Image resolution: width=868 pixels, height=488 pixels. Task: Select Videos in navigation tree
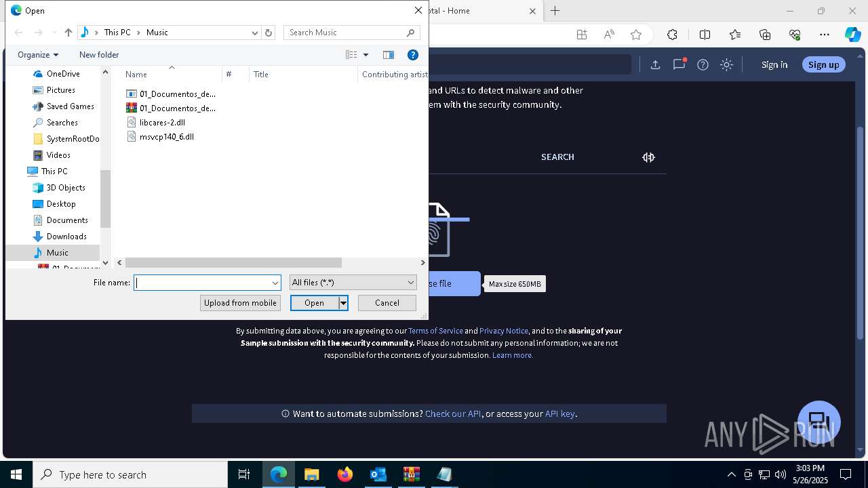coord(58,155)
